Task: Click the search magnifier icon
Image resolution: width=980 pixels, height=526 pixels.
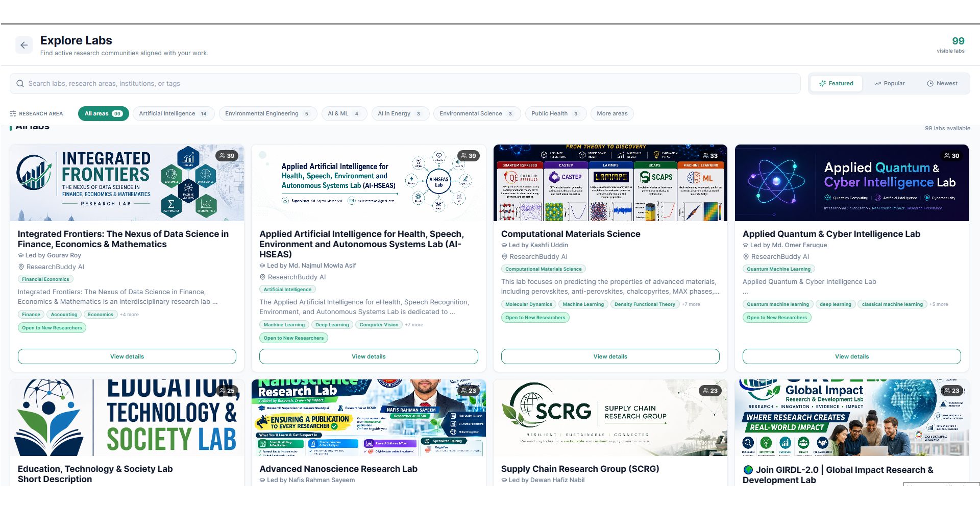Action: (x=20, y=84)
